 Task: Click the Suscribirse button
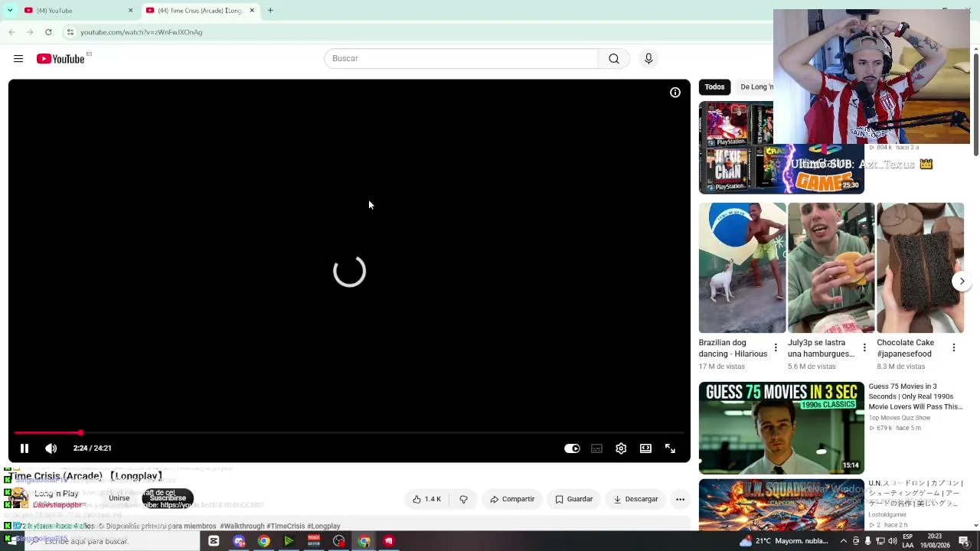tap(168, 498)
